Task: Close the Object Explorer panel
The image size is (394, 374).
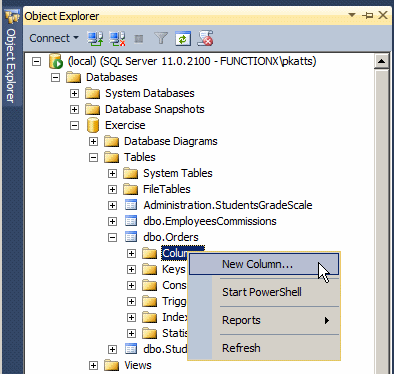Action: pyautogui.click(x=383, y=15)
